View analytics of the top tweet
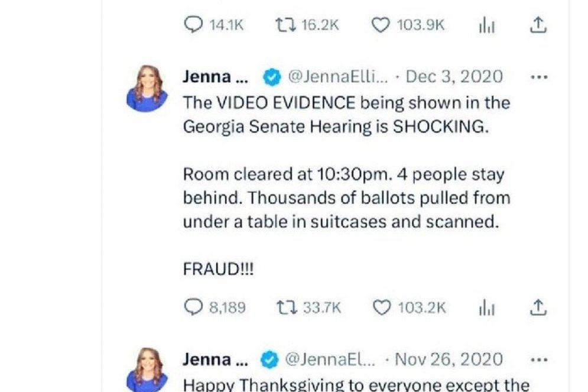 pyautogui.click(x=486, y=25)
